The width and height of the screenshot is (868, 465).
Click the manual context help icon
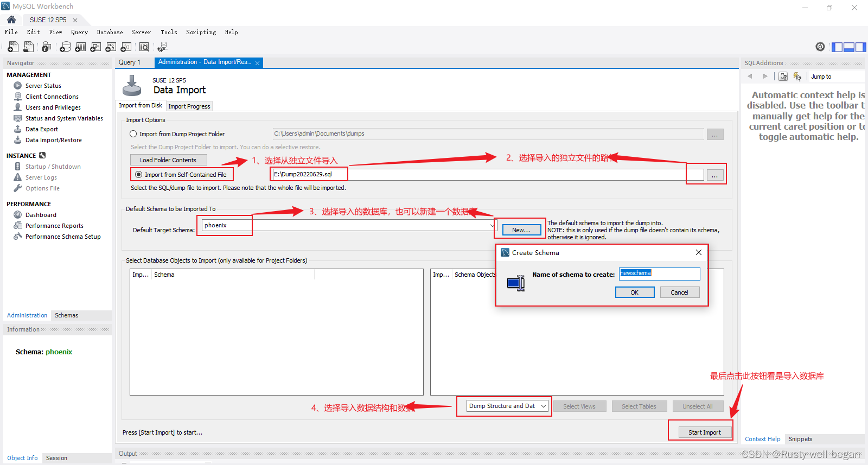tap(783, 77)
